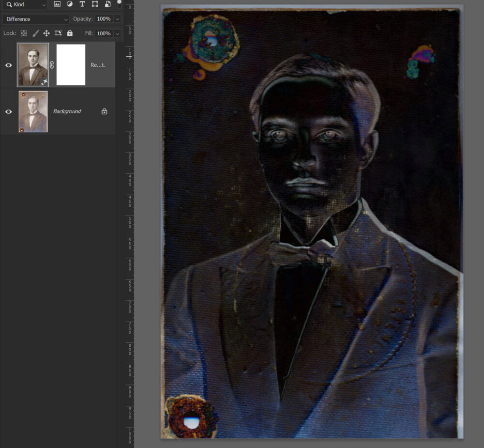Open the Kind filter type dropdown
This screenshot has height=448, width=484.
26,4
